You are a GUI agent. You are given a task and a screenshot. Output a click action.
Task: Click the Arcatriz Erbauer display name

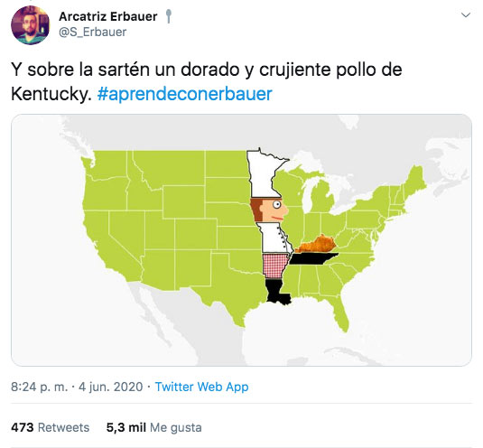click(x=108, y=16)
